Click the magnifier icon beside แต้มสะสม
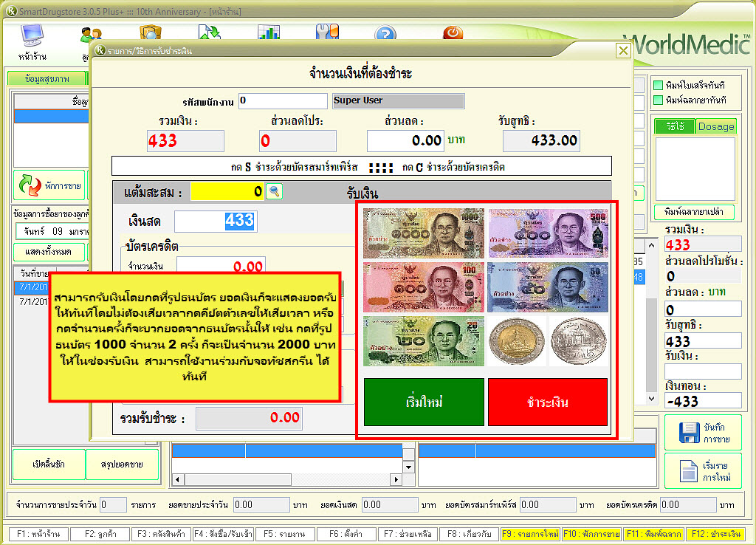The image size is (756, 545). click(x=274, y=191)
